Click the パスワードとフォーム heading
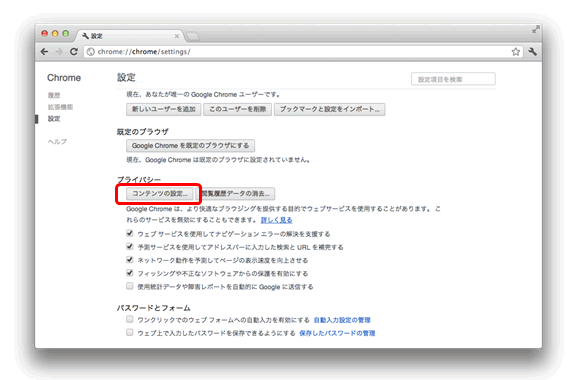This screenshot has height=380, width=572. point(154,308)
